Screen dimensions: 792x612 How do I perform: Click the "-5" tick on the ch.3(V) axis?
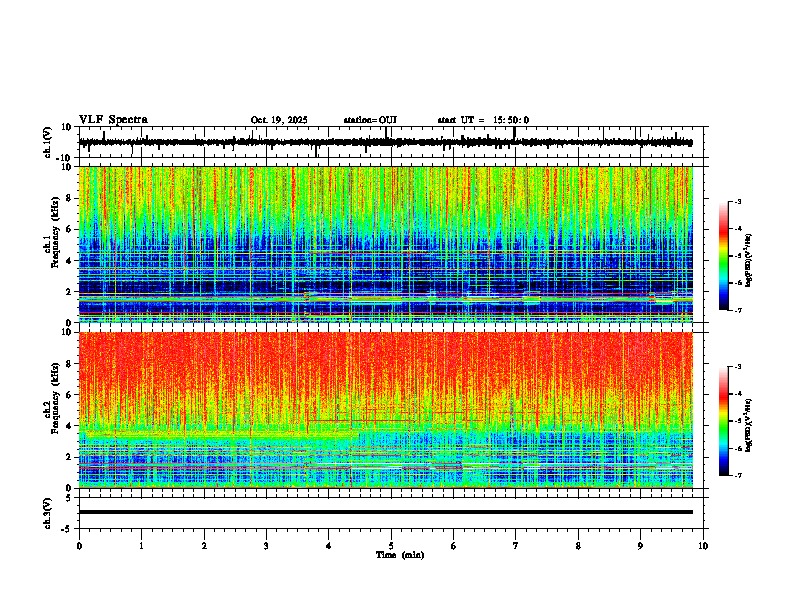tap(67, 529)
